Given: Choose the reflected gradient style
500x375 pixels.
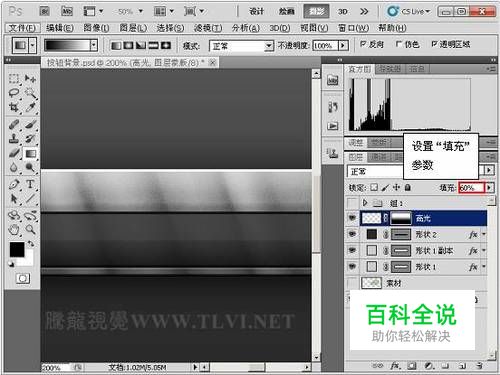Looking at the screenshot, I should pos(153,46).
